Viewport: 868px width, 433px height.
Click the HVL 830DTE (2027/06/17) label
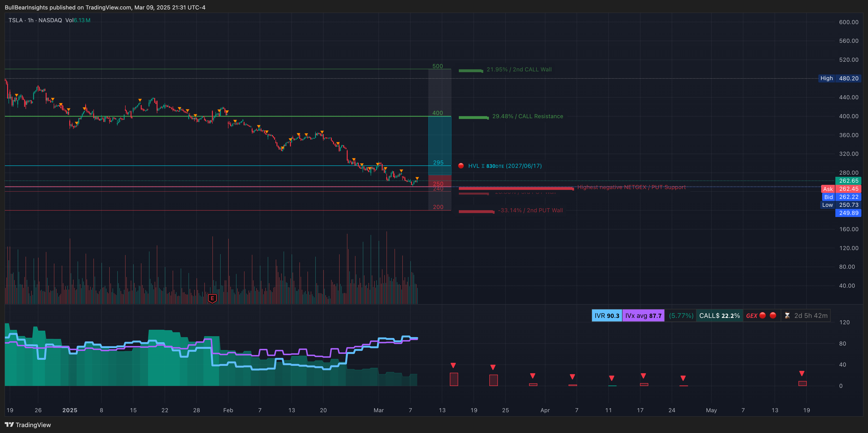click(x=505, y=166)
